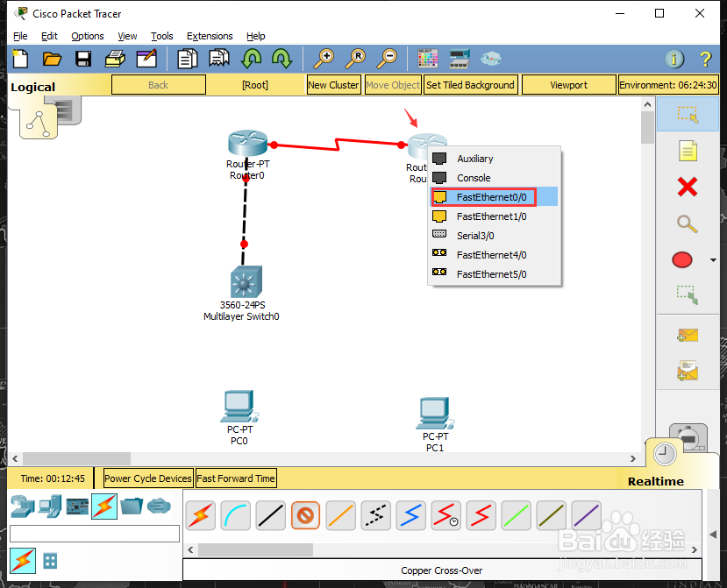Click the Fast Forward Time button

pos(236,478)
